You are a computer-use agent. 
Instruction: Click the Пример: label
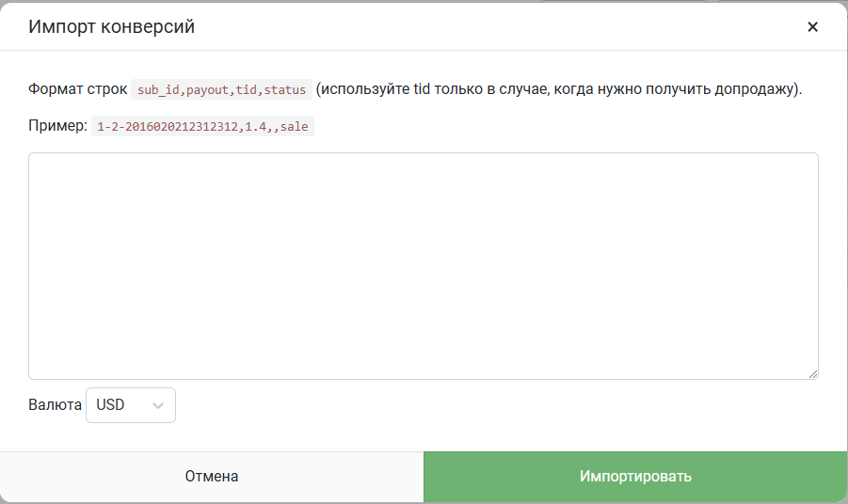[57, 126]
